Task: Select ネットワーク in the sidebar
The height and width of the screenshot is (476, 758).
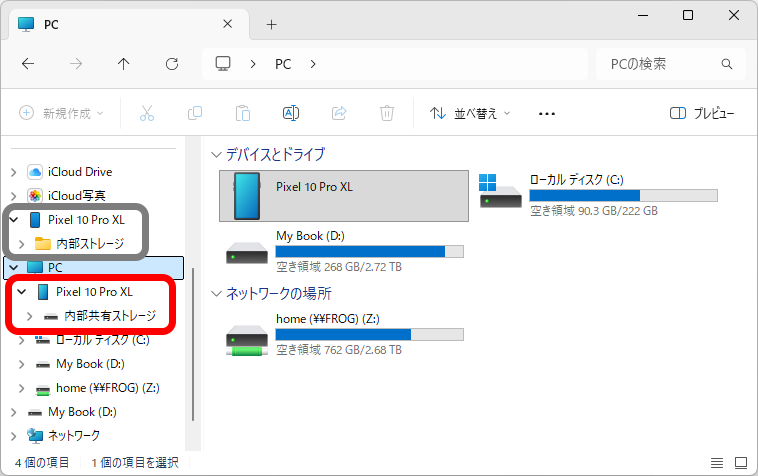Action: pyautogui.click(x=73, y=435)
